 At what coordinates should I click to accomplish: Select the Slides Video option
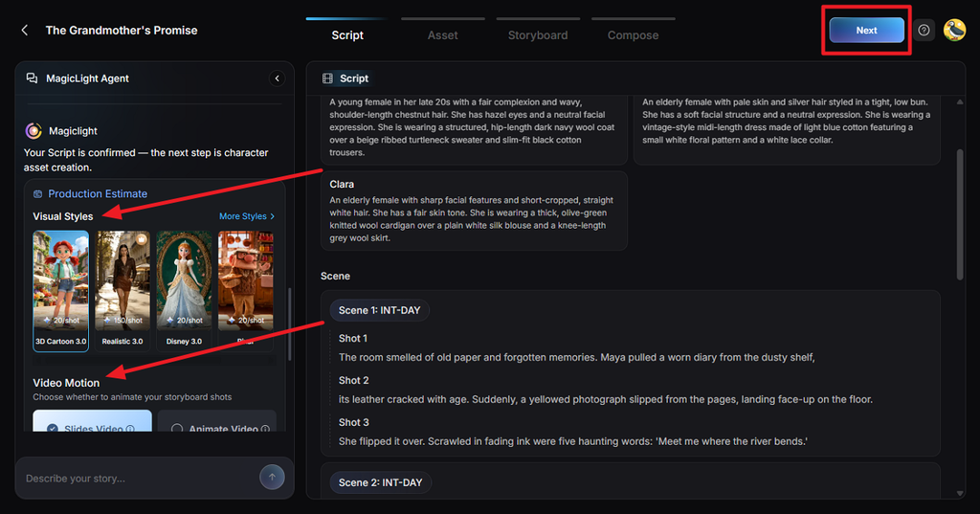click(93, 422)
